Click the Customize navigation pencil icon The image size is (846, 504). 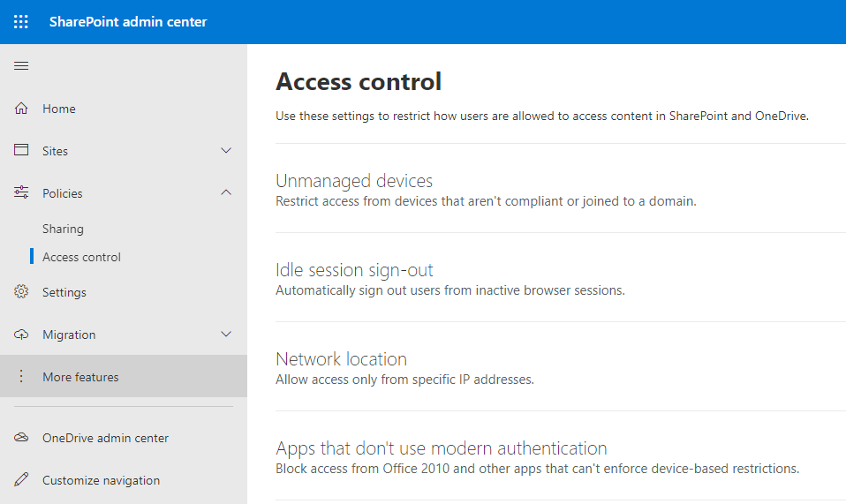tap(21, 479)
